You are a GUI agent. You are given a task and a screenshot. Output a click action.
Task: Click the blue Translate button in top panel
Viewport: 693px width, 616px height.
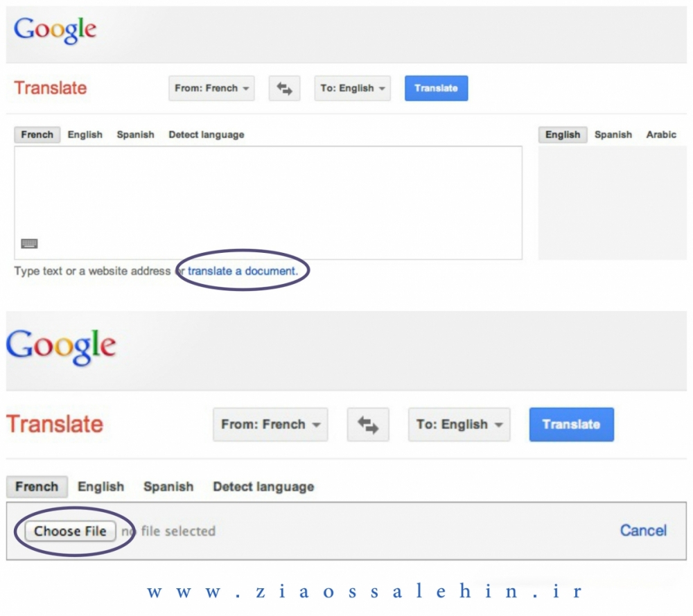pyautogui.click(x=436, y=89)
